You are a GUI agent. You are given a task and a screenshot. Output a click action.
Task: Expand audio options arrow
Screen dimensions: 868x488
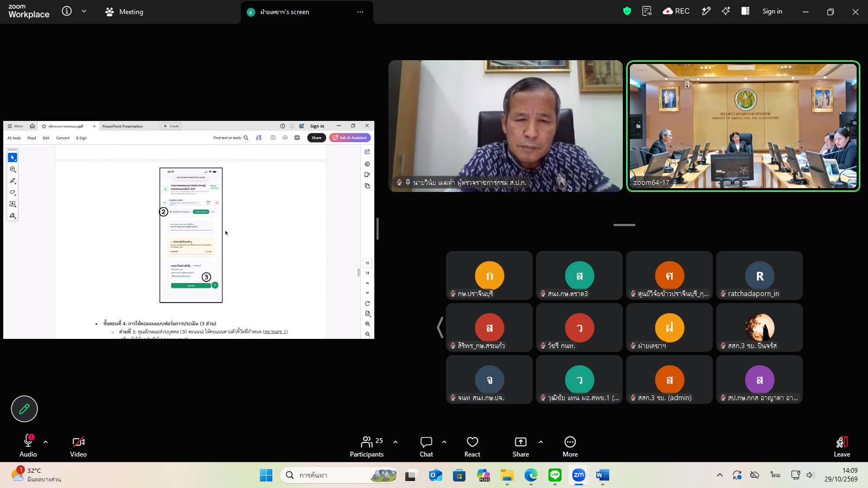[x=46, y=442]
